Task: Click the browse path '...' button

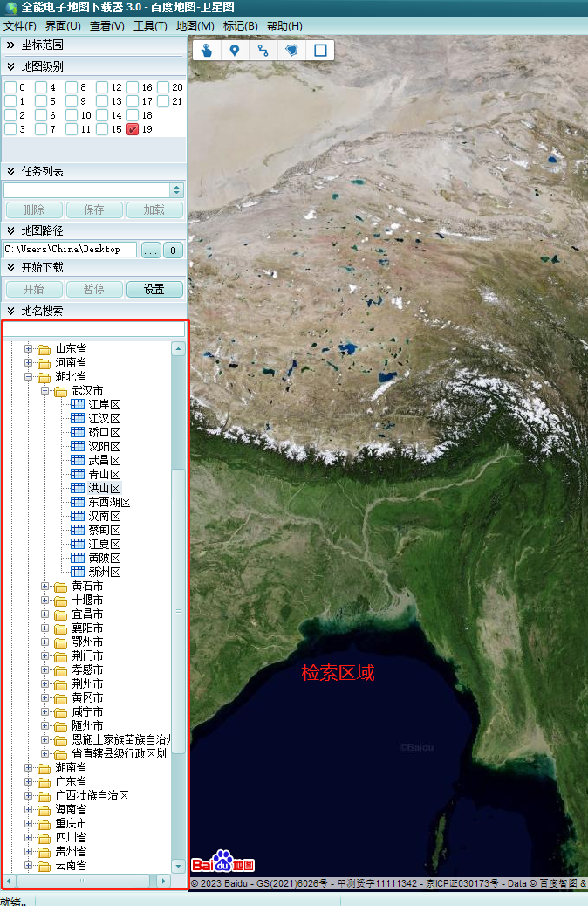Action: click(x=151, y=250)
